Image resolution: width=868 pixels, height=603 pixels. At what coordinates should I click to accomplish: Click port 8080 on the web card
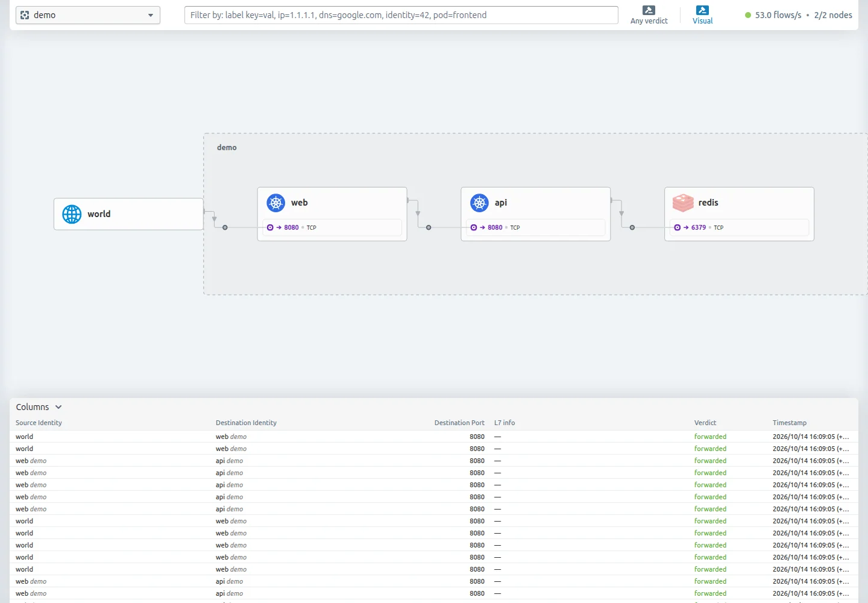292,227
